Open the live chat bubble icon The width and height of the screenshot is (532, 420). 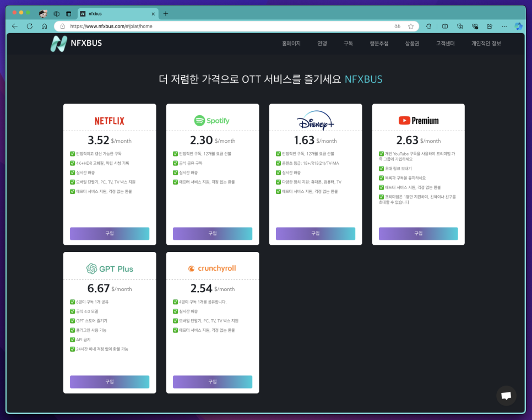(506, 396)
